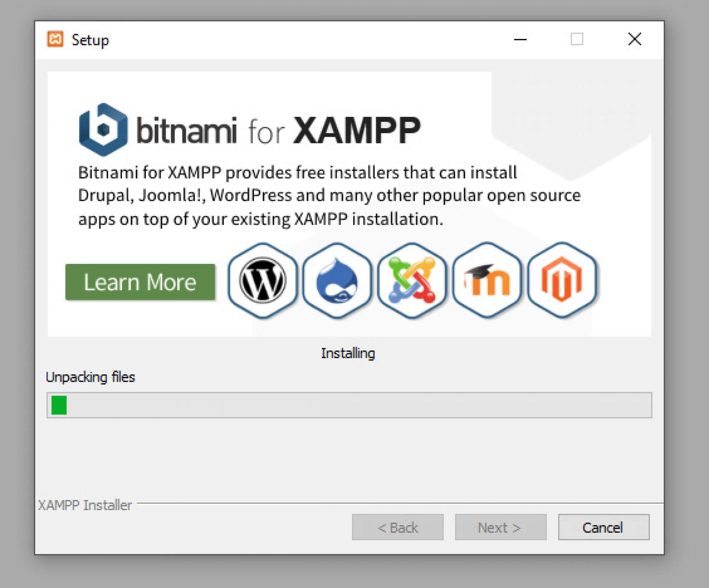Minimize the Setup window
The height and width of the screenshot is (588, 709).
(520, 39)
